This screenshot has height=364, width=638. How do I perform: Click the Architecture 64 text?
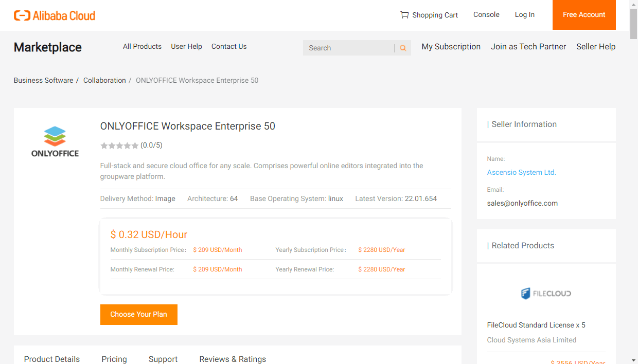coord(212,198)
